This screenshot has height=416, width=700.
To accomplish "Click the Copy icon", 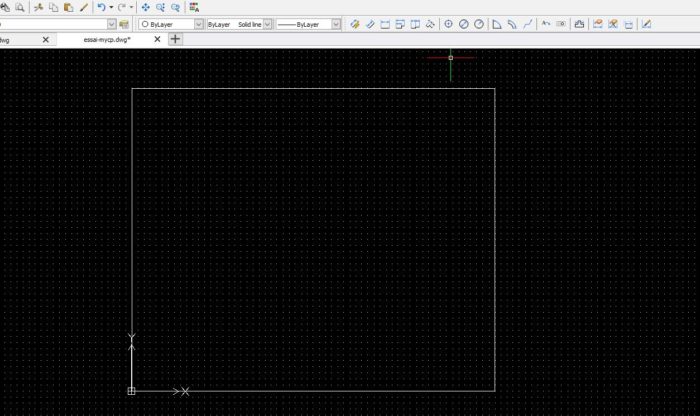I will pos(54,7).
